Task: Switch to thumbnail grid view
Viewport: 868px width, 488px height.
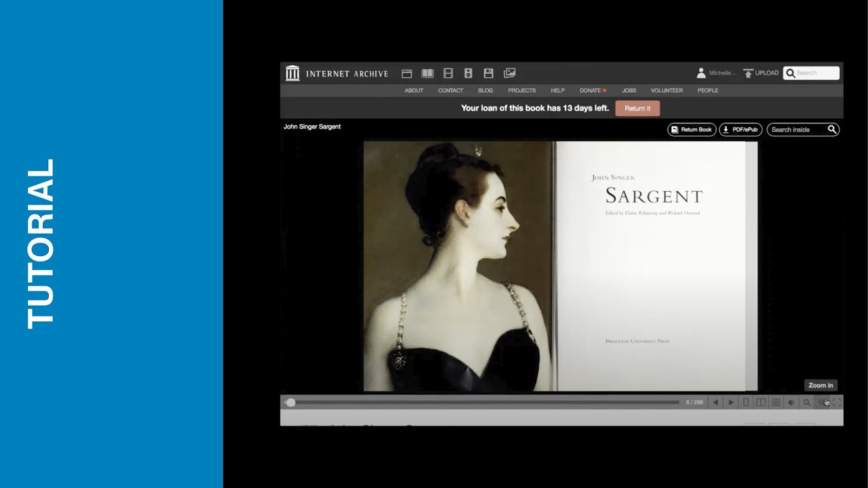Action: tap(776, 403)
